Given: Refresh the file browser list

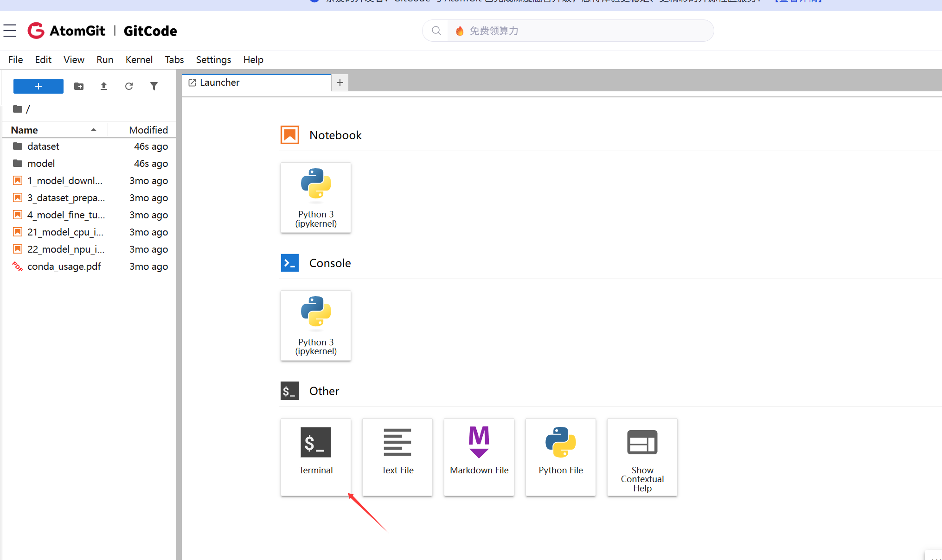Looking at the screenshot, I should pos(129,86).
